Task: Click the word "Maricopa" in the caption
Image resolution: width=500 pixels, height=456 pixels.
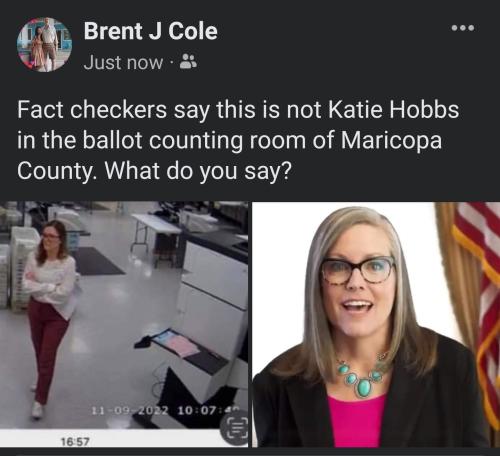Action: [x=391, y=140]
